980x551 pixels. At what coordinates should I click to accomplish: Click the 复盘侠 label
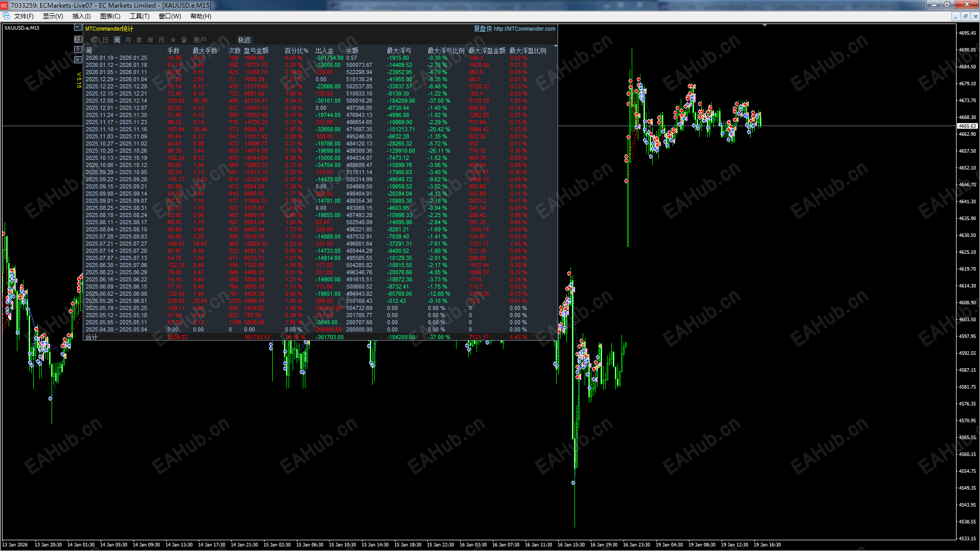pyautogui.click(x=483, y=29)
